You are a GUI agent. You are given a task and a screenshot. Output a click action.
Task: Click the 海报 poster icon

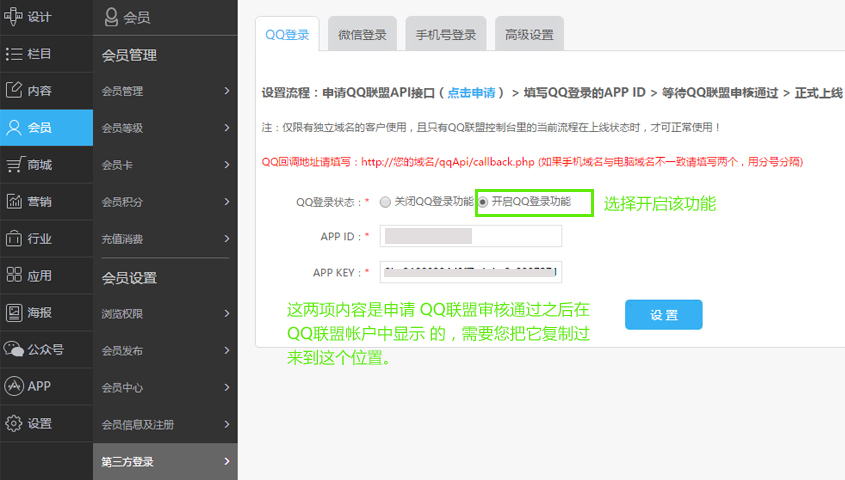pos(14,312)
